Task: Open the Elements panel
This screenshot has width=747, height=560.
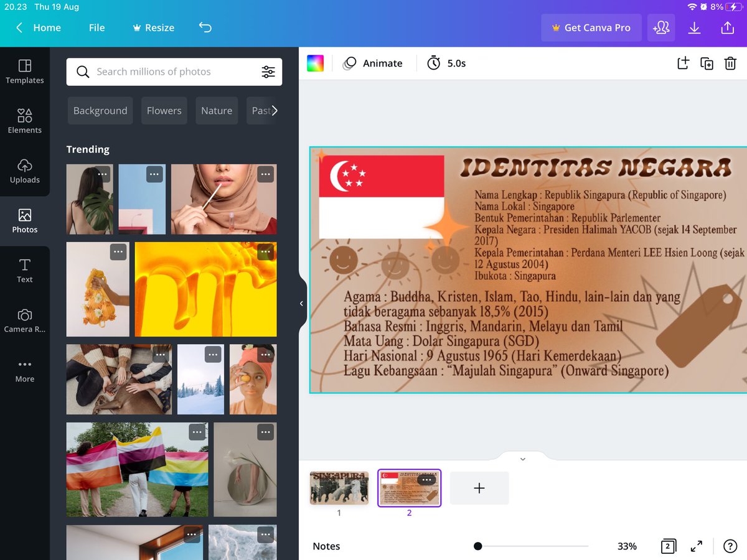Action: tap(25, 120)
